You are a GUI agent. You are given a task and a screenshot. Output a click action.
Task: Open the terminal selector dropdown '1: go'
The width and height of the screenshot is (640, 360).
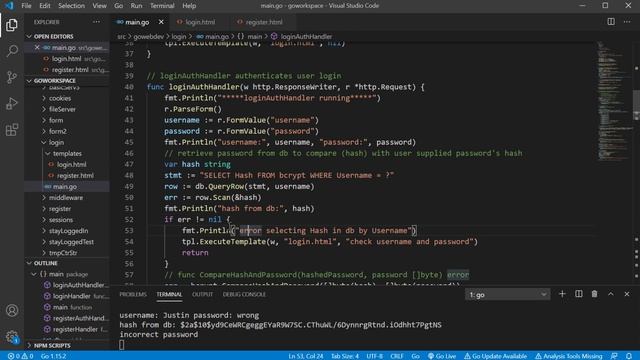click(x=507, y=294)
